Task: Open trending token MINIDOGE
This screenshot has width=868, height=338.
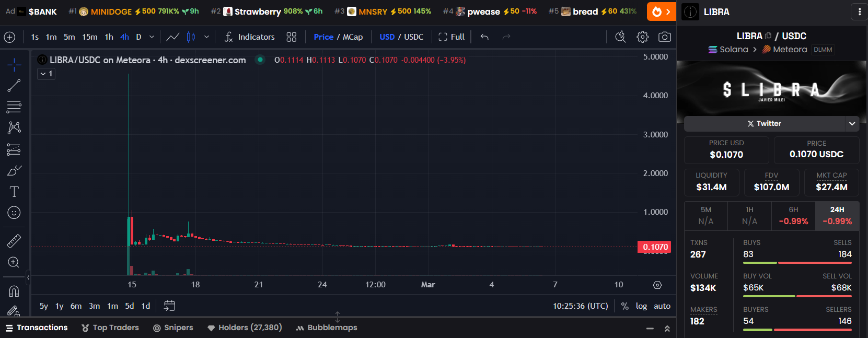Action: 134,11
